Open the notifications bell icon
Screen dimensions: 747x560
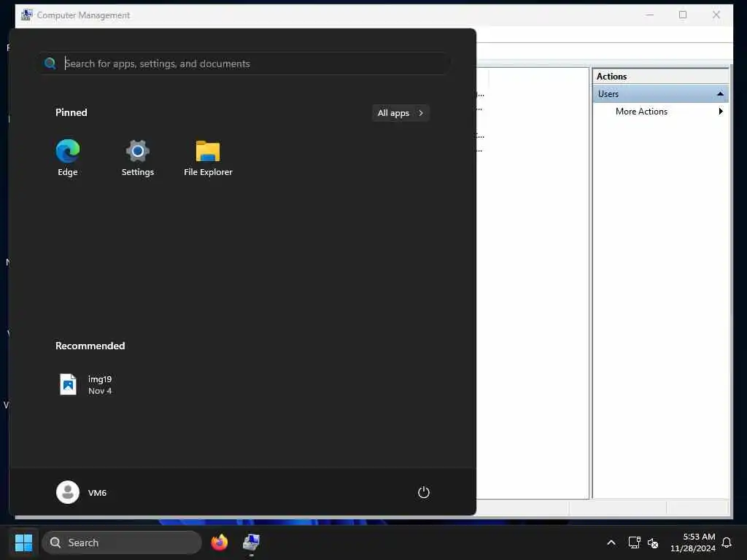[727, 542]
